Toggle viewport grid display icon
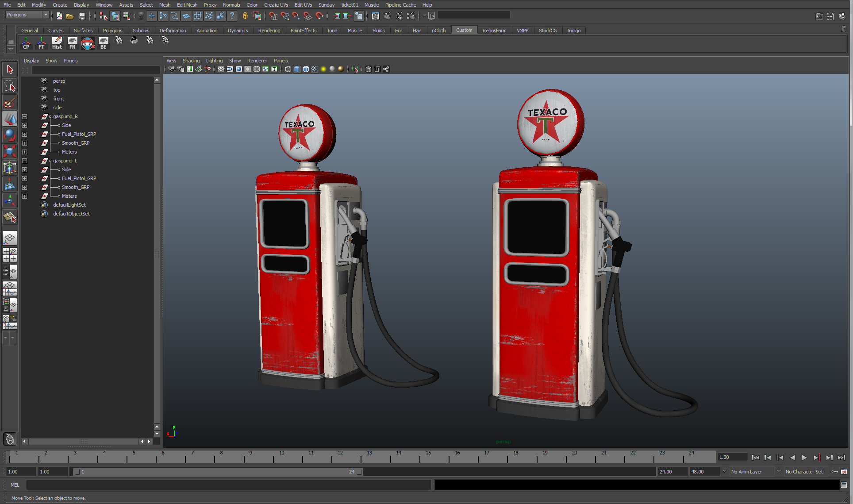 (x=221, y=69)
